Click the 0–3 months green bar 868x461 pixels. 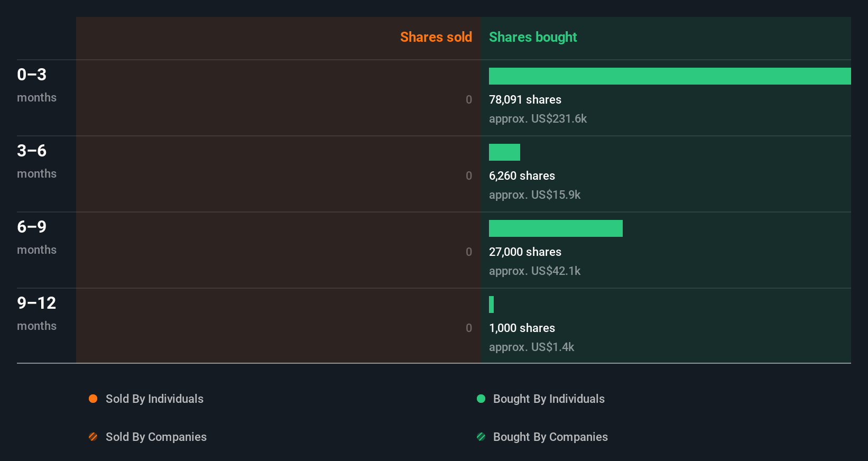point(670,76)
